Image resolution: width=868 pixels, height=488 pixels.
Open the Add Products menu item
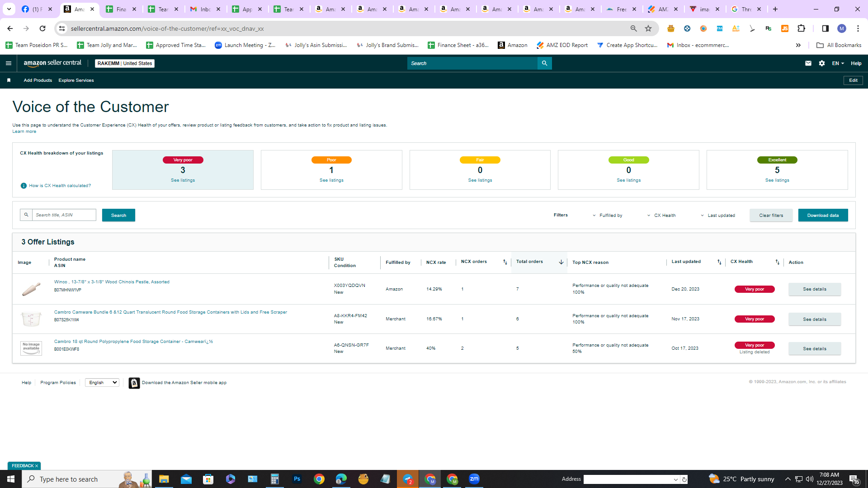click(38, 80)
